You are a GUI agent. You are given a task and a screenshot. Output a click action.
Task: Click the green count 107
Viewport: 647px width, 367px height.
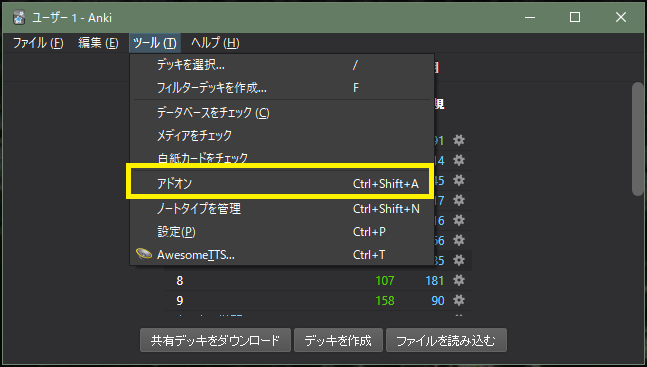(x=385, y=281)
